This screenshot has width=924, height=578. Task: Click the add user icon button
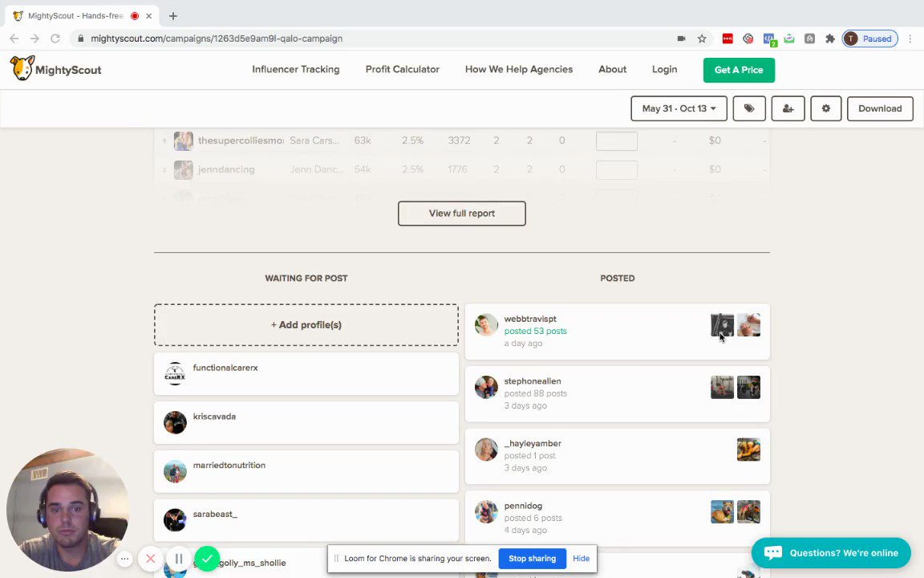788,108
